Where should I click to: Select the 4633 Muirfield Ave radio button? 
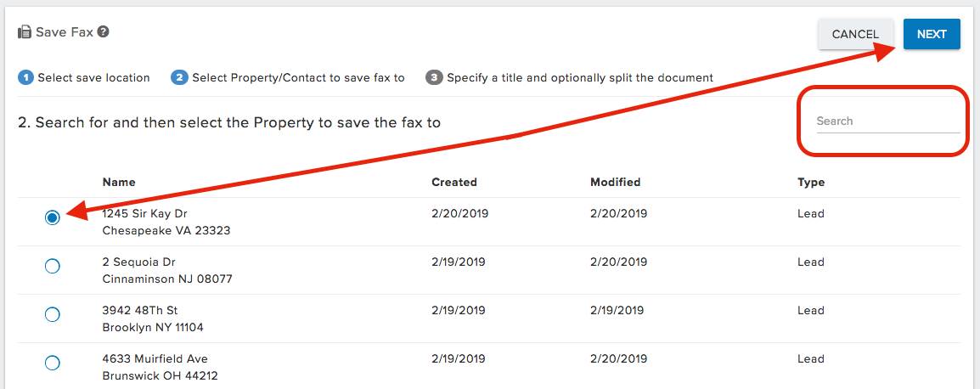[x=53, y=363]
